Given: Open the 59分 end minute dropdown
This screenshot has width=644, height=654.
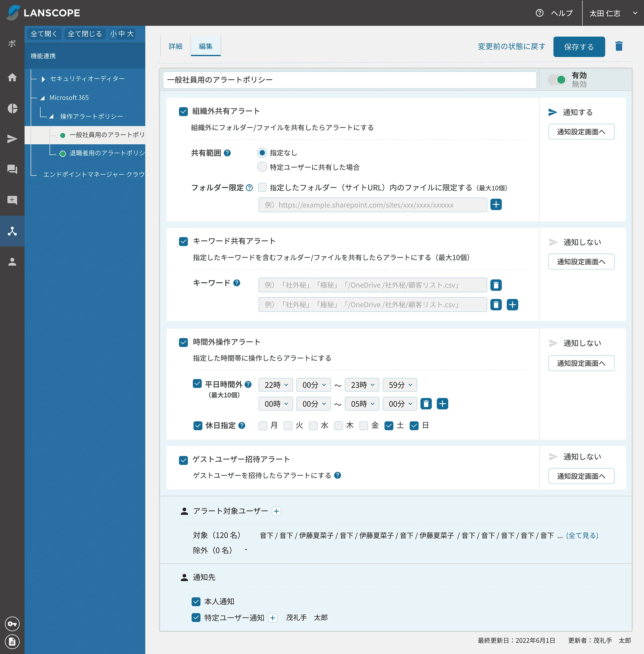Looking at the screenshot, I should tap(400, 385).
